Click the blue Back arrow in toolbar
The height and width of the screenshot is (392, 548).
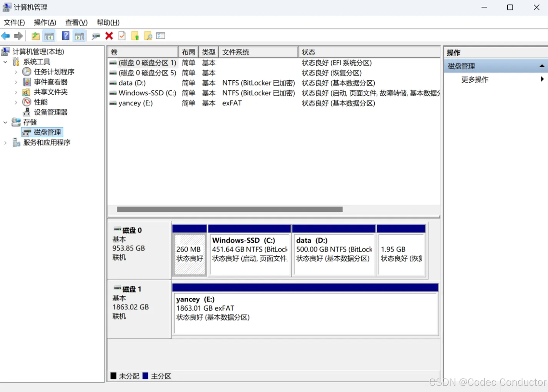pyautogui.click(x=6, y=36)
